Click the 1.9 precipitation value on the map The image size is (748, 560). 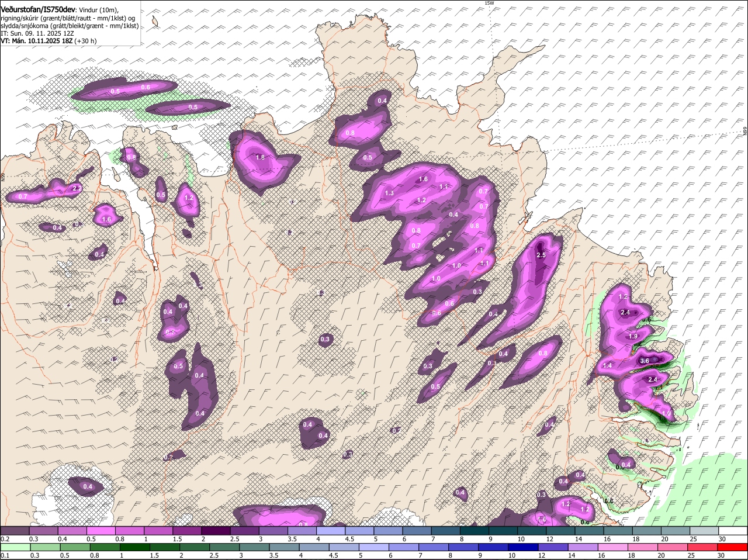633,337
